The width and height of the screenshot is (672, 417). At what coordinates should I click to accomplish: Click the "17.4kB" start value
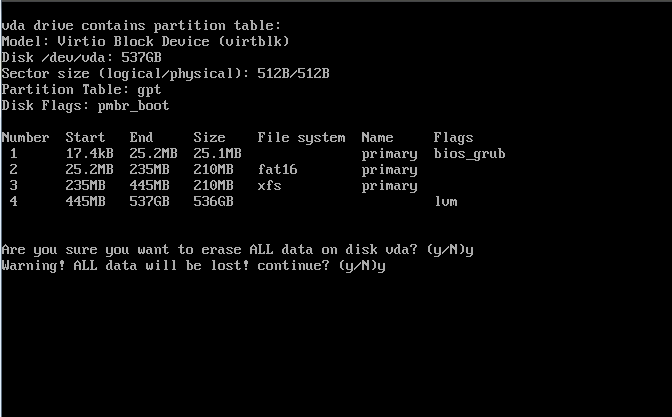pos(89,153)
